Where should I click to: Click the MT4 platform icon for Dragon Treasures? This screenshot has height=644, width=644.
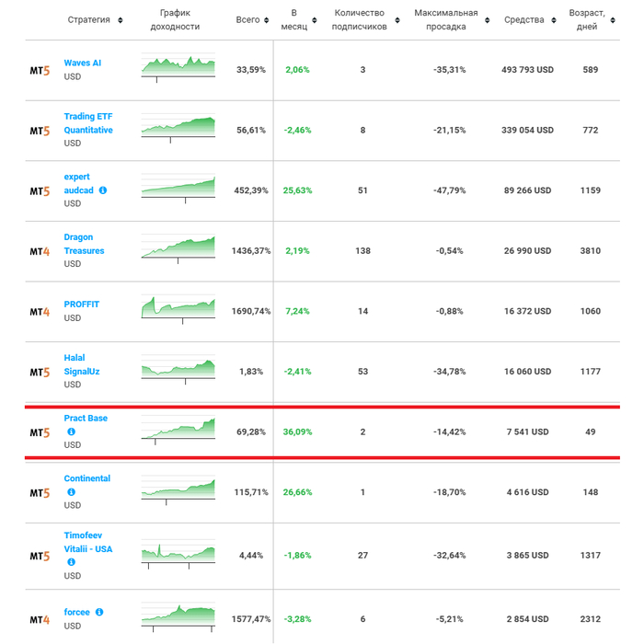(40, 251)
